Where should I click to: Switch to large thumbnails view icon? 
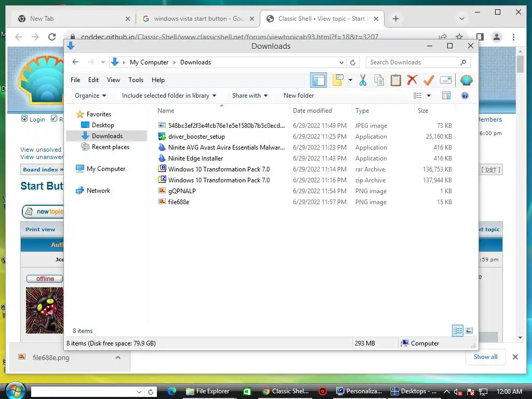(469, 330)
